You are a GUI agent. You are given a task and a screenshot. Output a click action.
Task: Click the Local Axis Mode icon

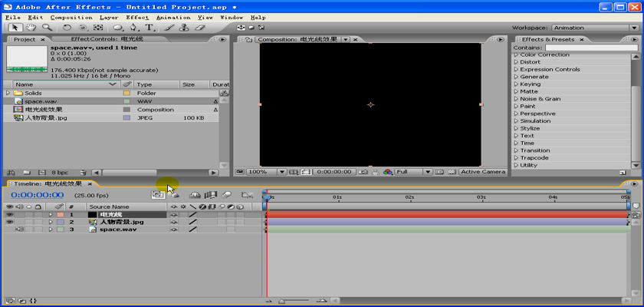coord(241,28)
